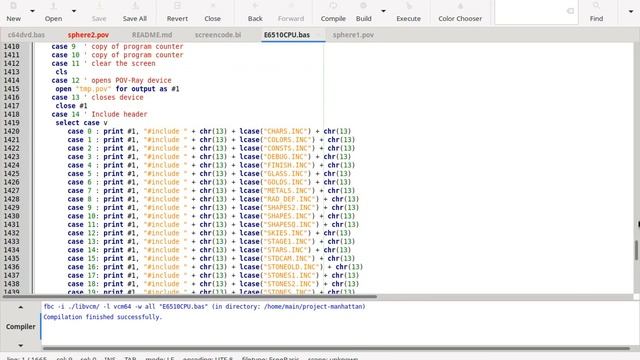640x360 pixels.
Task: Expand the Open recent files arrow
Action: 74,11
